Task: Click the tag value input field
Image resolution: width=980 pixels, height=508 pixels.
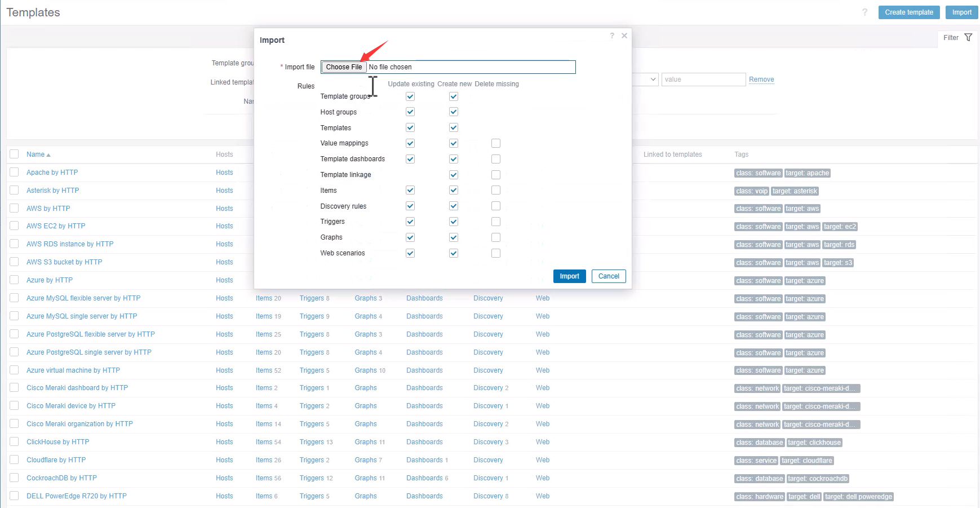Action: 703,79
